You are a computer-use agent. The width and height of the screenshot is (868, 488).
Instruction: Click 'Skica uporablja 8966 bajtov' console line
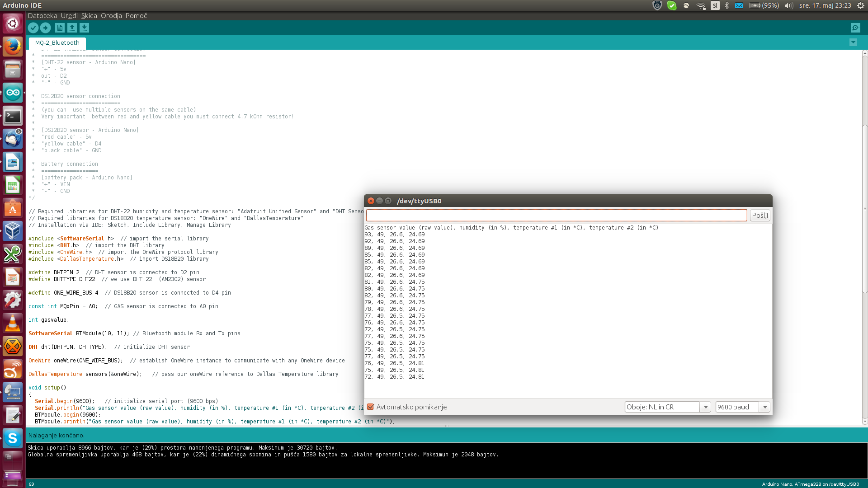coord(182,448)
